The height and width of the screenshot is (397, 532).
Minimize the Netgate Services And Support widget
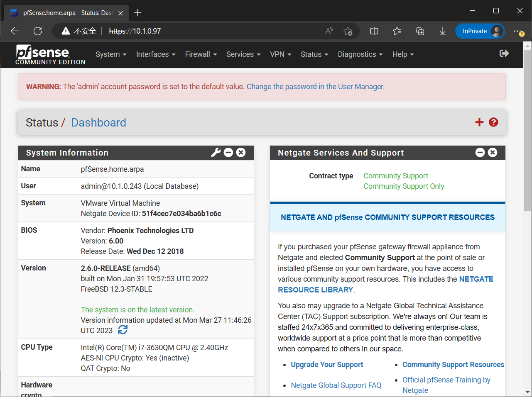pyautogui.click(x=480, y=153)
